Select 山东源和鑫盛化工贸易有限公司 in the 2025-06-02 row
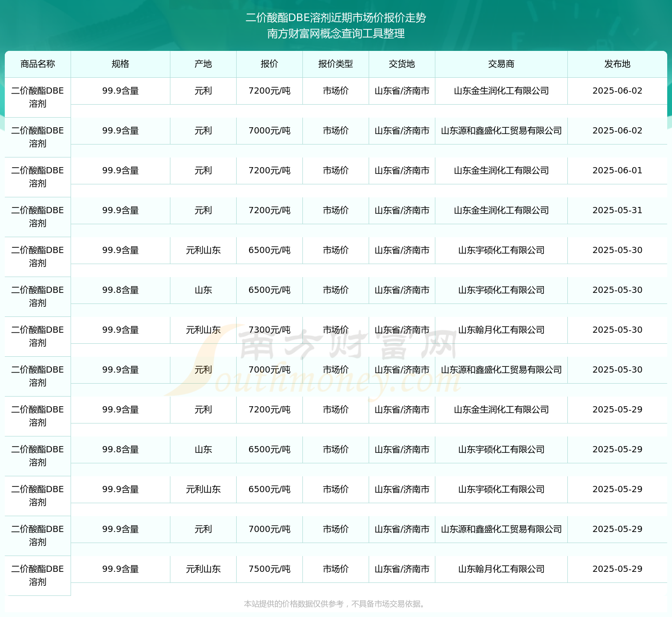Viewport: 672px width, 617px height. [501, 131]
